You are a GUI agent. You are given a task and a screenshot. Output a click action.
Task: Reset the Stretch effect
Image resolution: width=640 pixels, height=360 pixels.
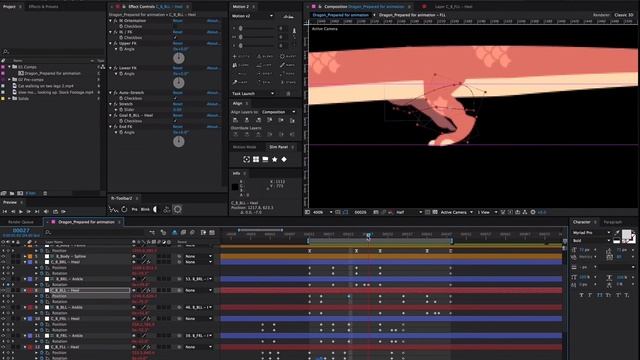[x=178, y=104]
